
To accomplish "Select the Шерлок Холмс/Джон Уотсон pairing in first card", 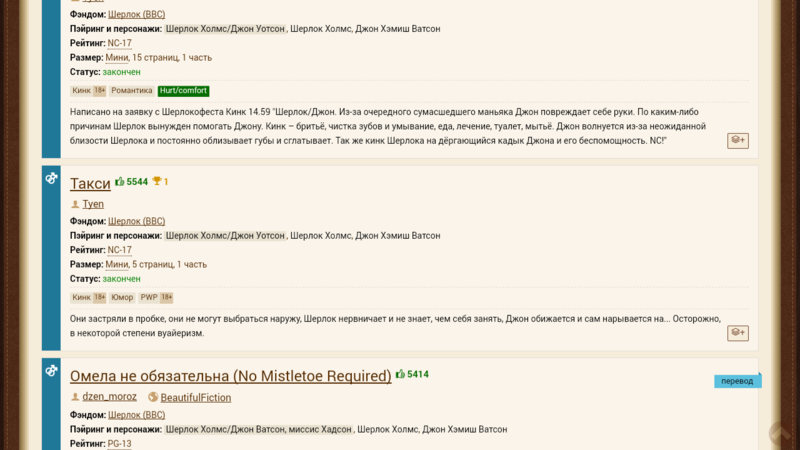I will 225,29.
